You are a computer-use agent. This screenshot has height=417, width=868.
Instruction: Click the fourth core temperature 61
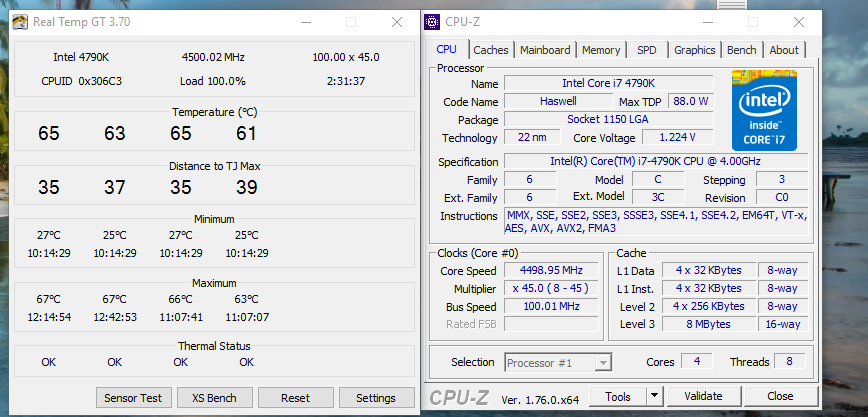(246, 133)
